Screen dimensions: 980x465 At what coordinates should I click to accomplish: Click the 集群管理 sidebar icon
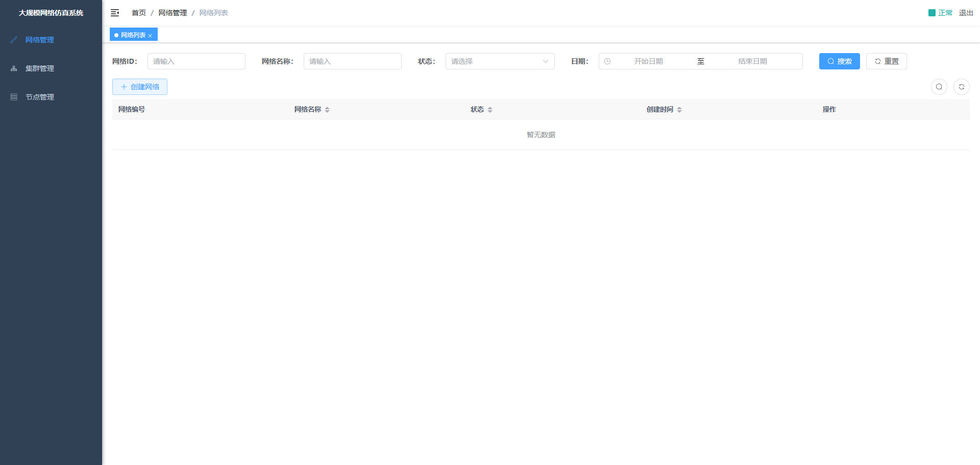pos(14,68)
